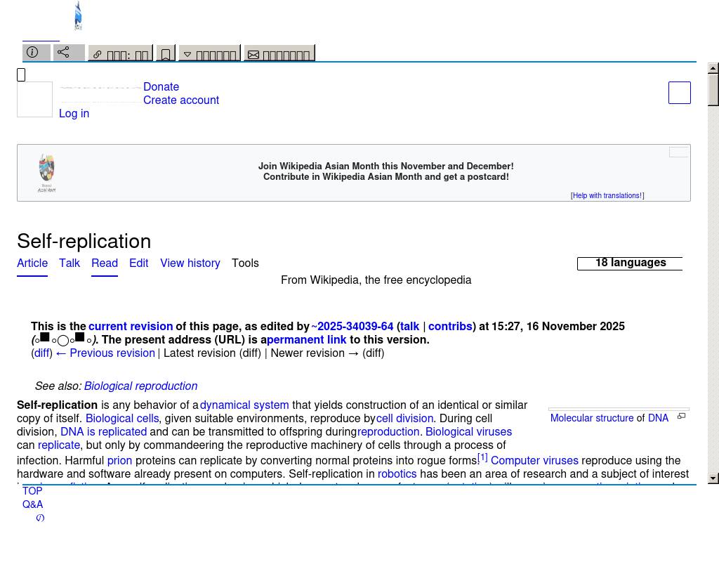Open the View history tab
The height and width of the screenshot is (588, 719).
(190, 263)
